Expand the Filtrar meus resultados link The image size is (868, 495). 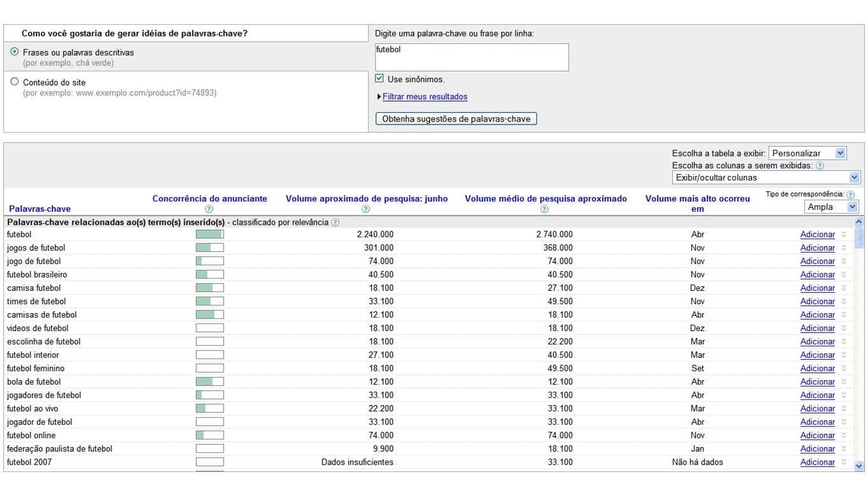[424, 97]
